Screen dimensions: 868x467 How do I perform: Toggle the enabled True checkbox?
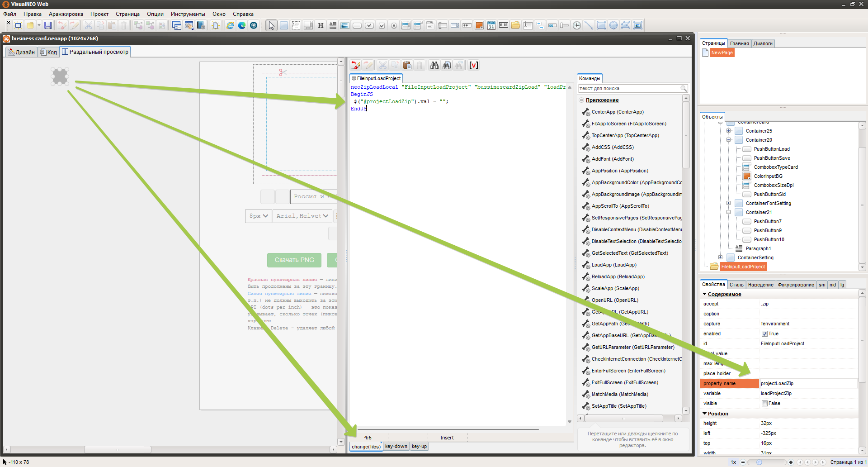click(x=764, y=334)
